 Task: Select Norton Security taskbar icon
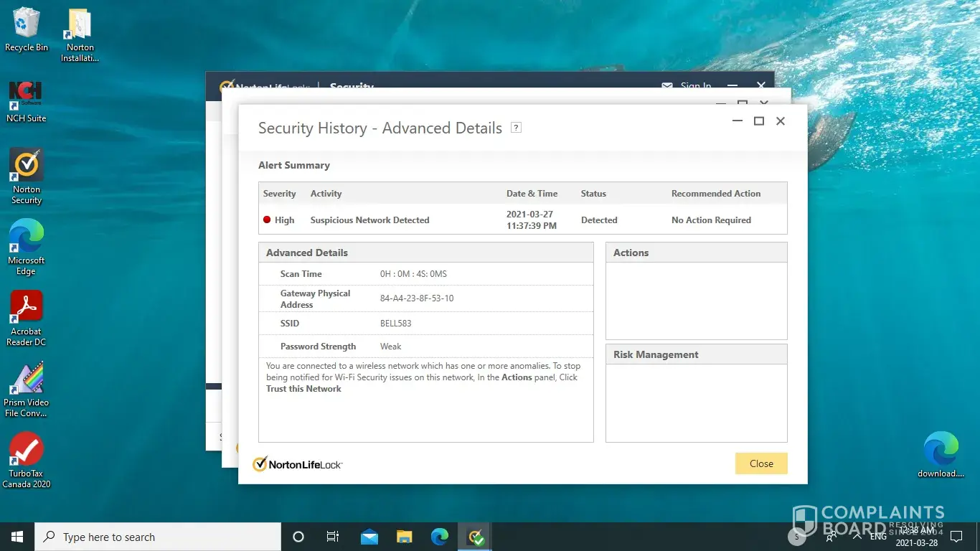point(476,537)
